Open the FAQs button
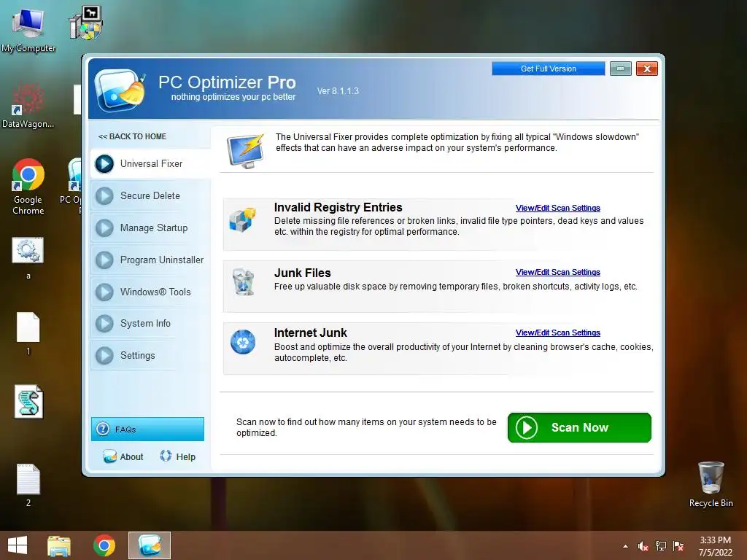The height and width of the screenshot is (560, 747). click(147, 429)
